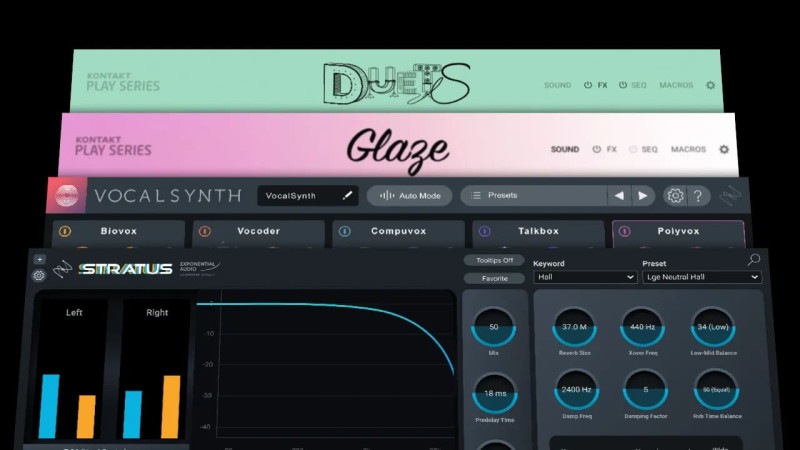Open VocalSynth settings gear icon
This screenshot has height=450, width=800.
[675, 195]
